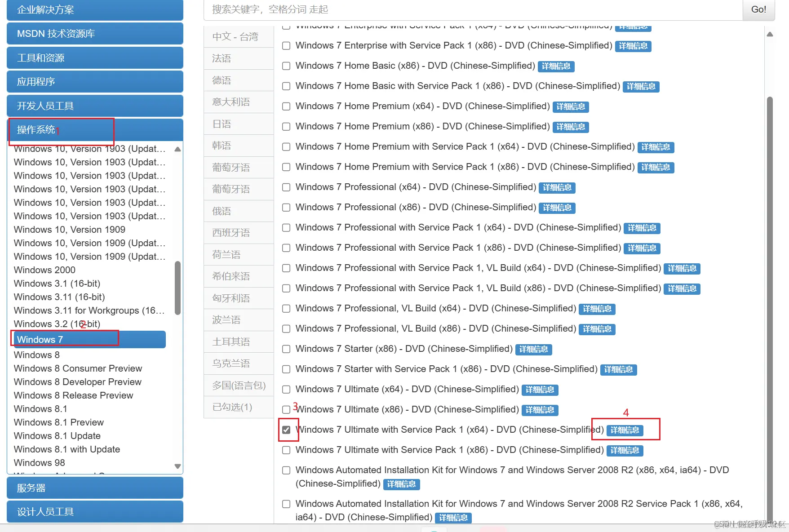Viewport: 789px width, 532px height.
Task: Check Windows 7 Home Basic (x86) DVD checkbox
Action: (x=286, y=66)
